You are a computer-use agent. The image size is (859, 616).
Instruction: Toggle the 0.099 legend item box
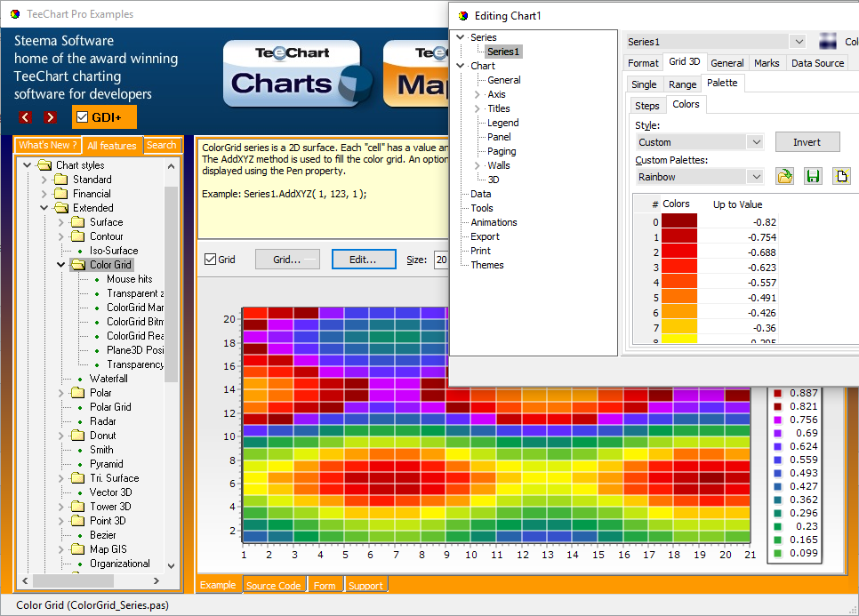coord(777,553)
